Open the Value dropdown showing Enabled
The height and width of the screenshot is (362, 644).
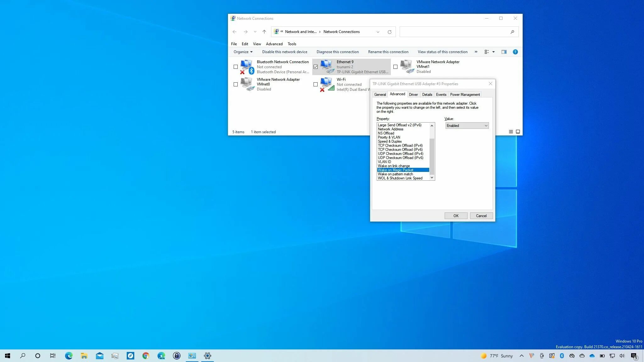tap(467, 126)
